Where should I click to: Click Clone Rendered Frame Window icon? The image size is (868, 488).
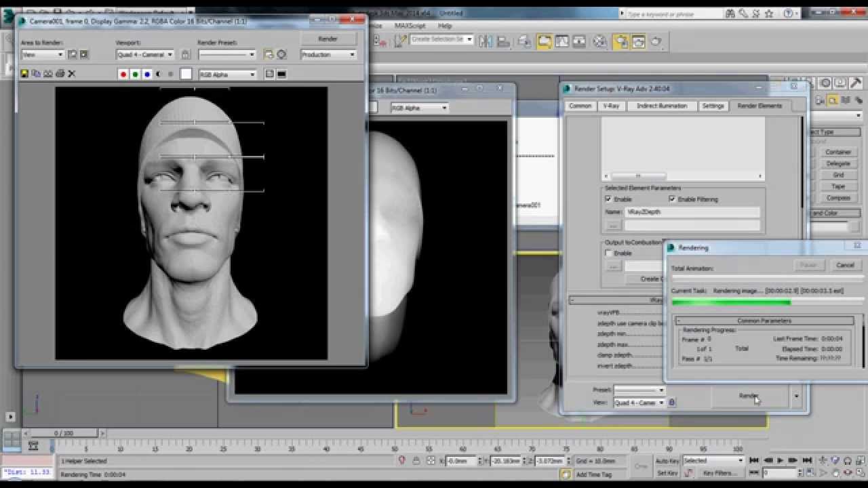[x=48, y=74]
